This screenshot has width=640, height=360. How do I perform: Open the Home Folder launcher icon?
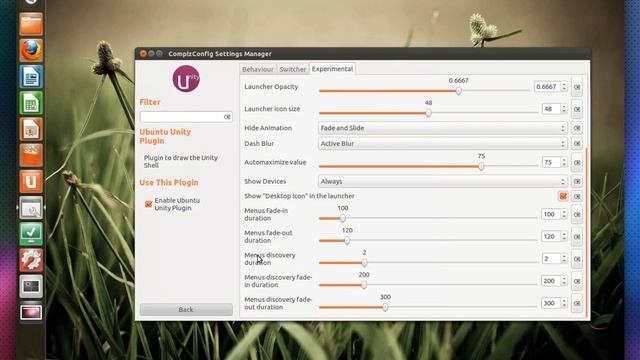coord(31,24)
